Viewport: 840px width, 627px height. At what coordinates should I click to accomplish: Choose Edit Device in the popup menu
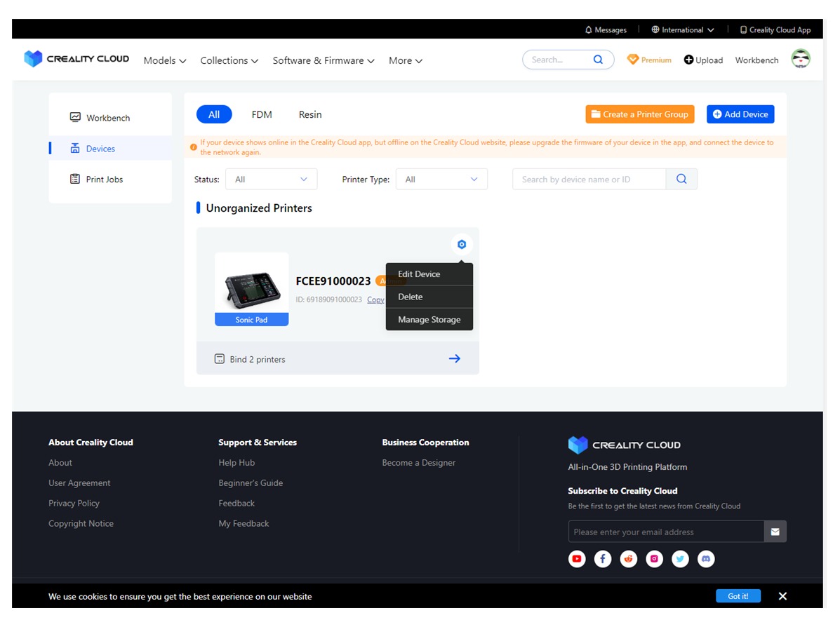419,274
